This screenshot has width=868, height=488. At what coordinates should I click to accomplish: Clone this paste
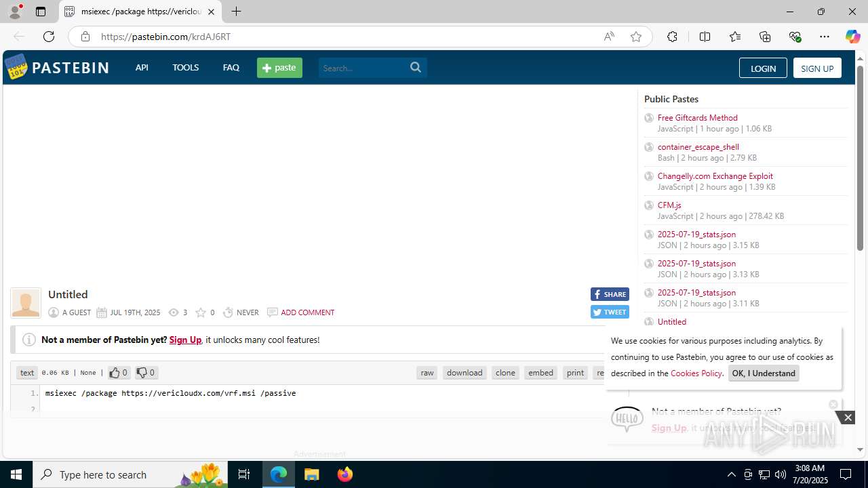(x=505, y=372)
